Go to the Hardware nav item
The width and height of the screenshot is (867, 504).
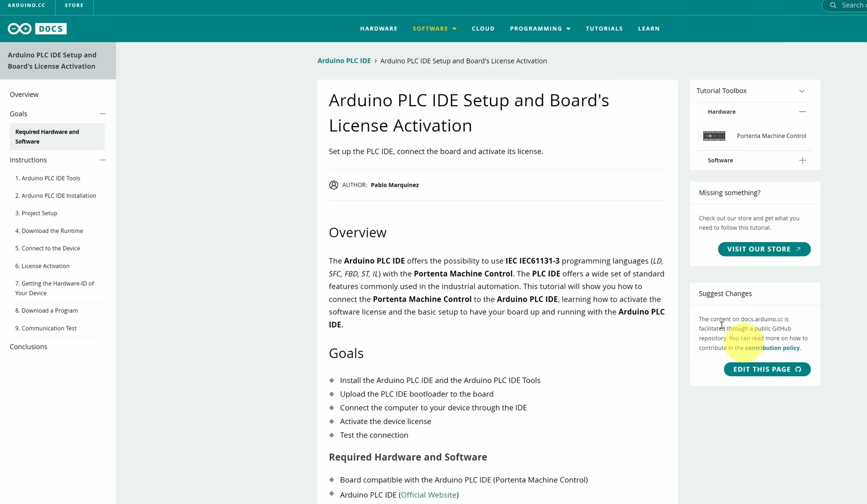click(378, 28)
